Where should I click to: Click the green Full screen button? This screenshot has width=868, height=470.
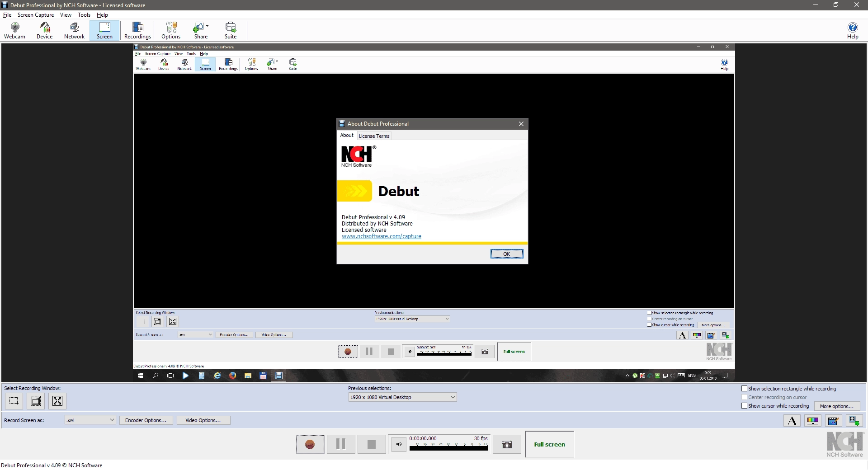click(549, 445)
